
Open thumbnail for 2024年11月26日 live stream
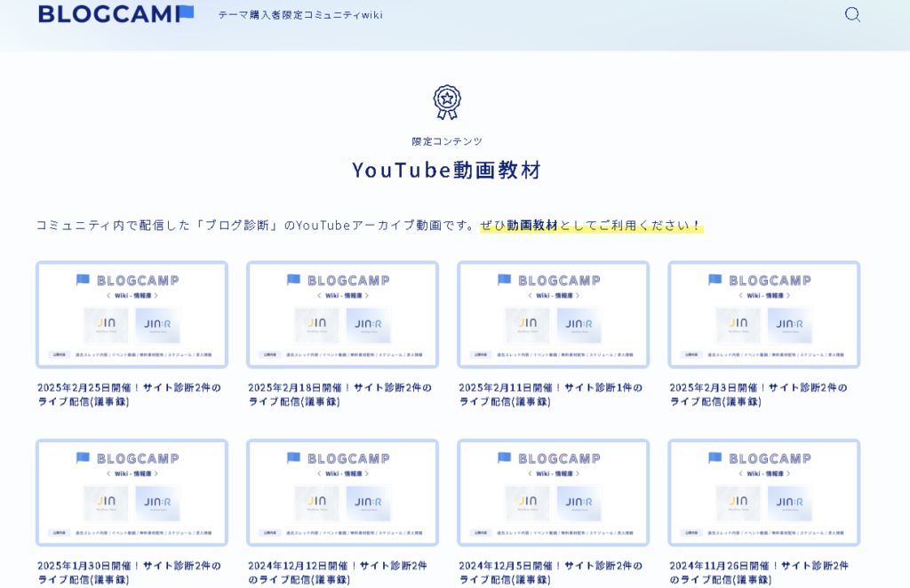click(763, 493)
